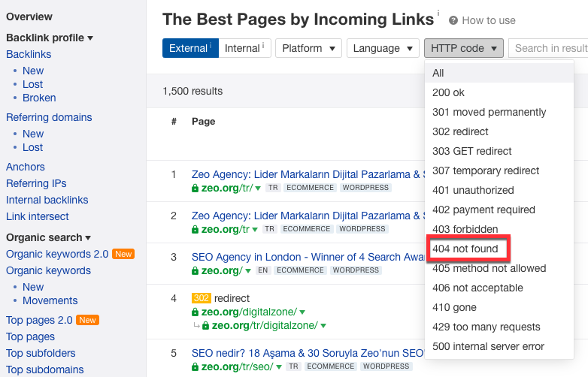
Task: Open Overview in sidebar
Action: point(29,17)
